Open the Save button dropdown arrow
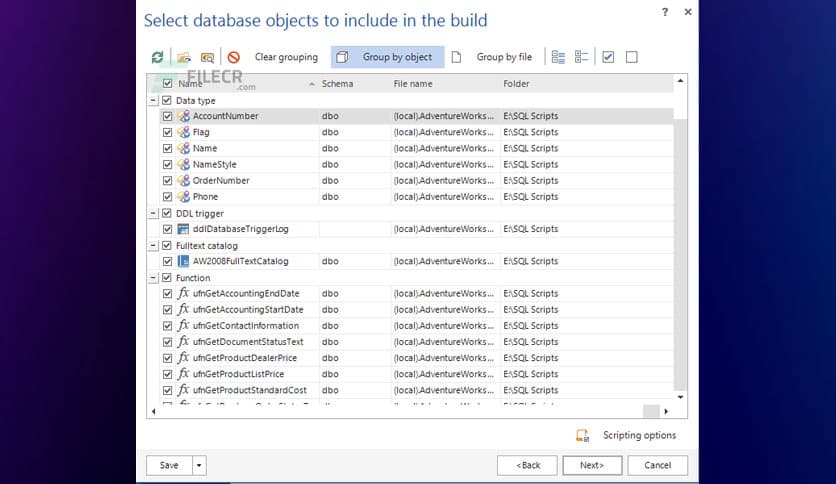 (199, 465)
